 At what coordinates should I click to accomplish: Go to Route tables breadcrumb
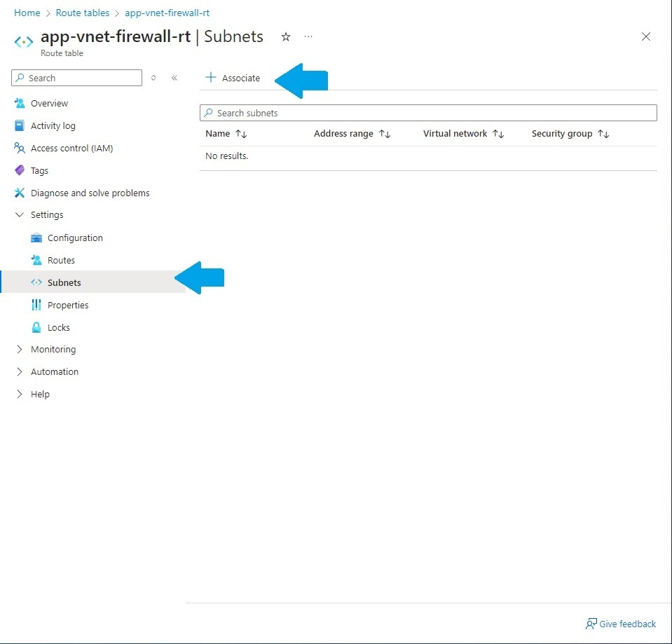pyautogui.click(x=83, y=13)
